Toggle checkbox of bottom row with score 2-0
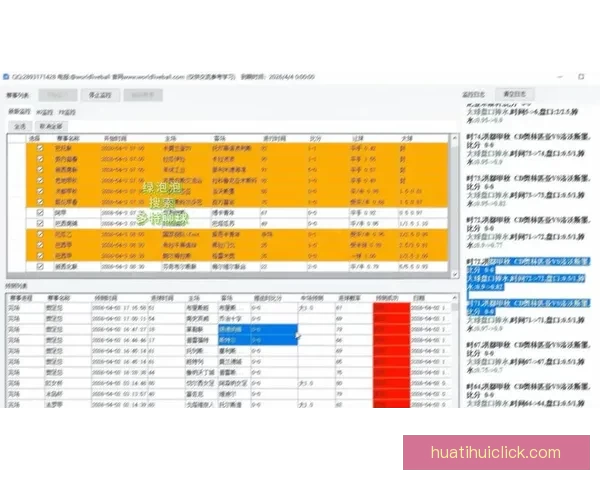This screenshot has width=600, height=480. click(40, 266)
